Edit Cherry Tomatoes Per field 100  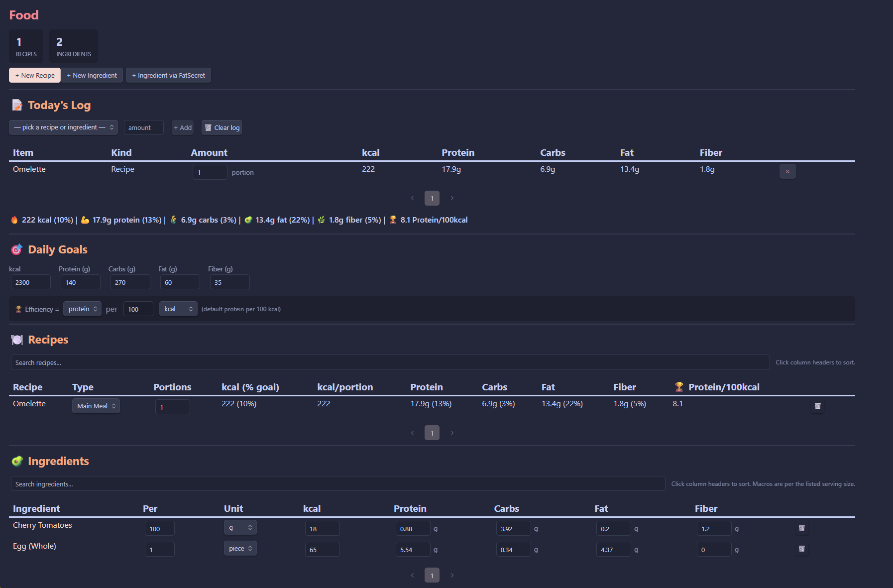point(160,528)
